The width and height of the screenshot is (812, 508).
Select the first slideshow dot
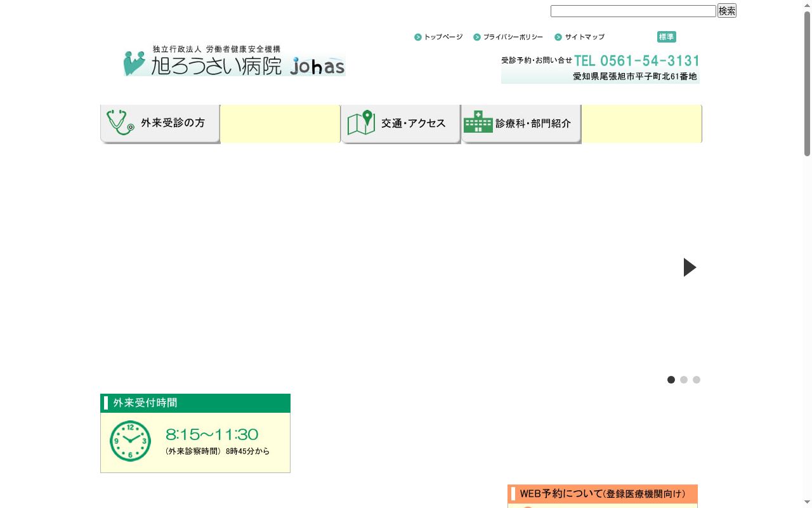(x=671, y=380)
